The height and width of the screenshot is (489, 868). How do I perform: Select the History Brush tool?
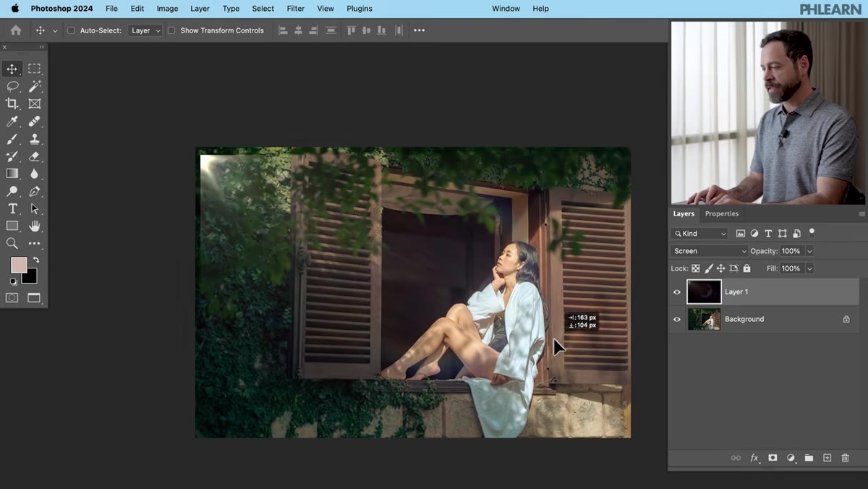click(x=12, y=156)
